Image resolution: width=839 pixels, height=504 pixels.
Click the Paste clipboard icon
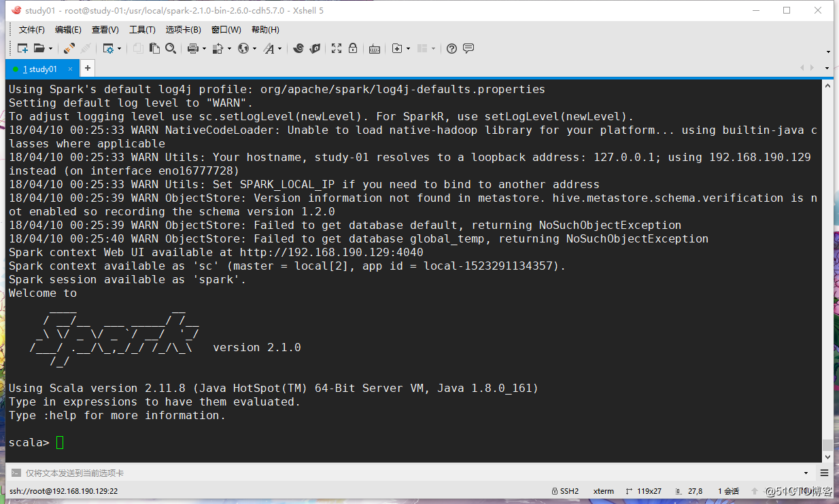click(154, 48)
